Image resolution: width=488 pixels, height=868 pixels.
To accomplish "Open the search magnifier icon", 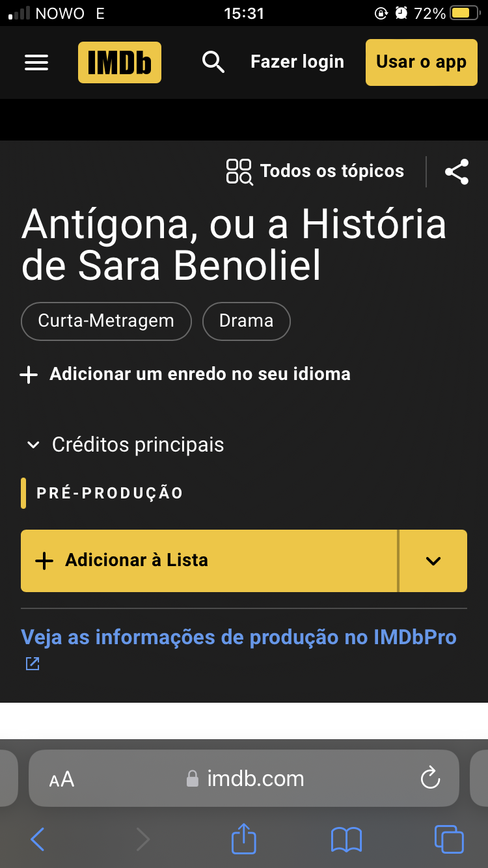I will coord(213,62).
